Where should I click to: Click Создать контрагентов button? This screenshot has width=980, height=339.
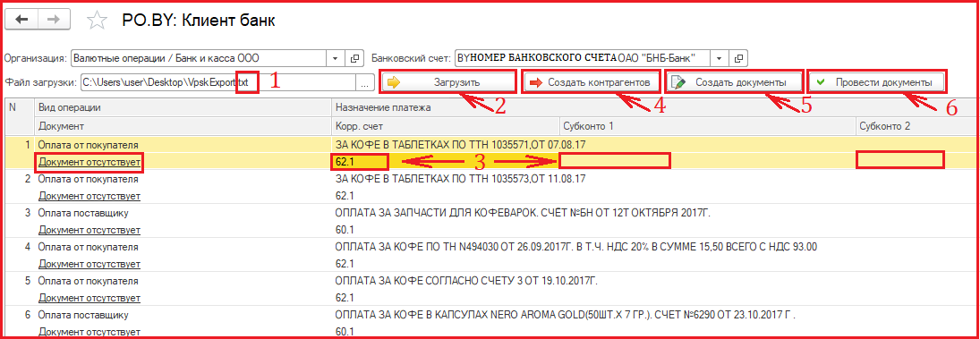[x=592, y=82]
